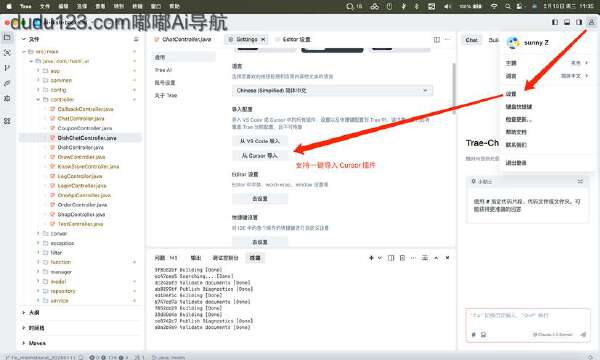Image resolution: width=600 pixels, height=360 pixels.
Task: Collapse the controller folder
Action: point(38,99)
